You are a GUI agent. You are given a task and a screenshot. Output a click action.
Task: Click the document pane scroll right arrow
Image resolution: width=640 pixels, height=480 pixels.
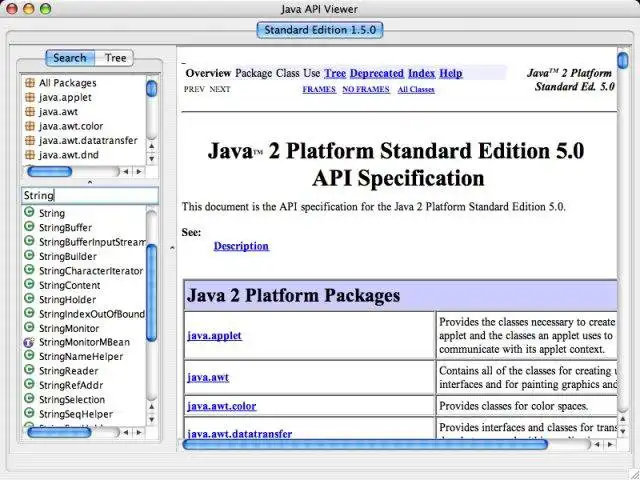click(x=610, y=444)
